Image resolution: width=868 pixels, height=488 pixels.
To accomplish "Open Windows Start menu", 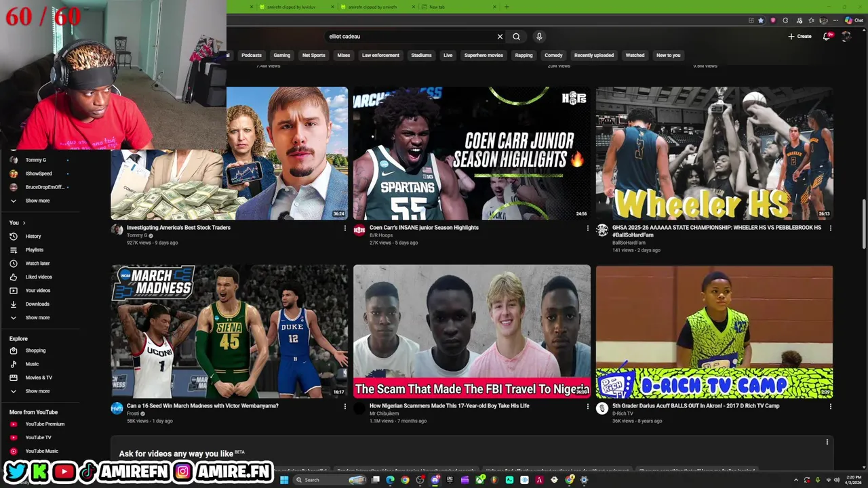I will [x=284, y=480].
